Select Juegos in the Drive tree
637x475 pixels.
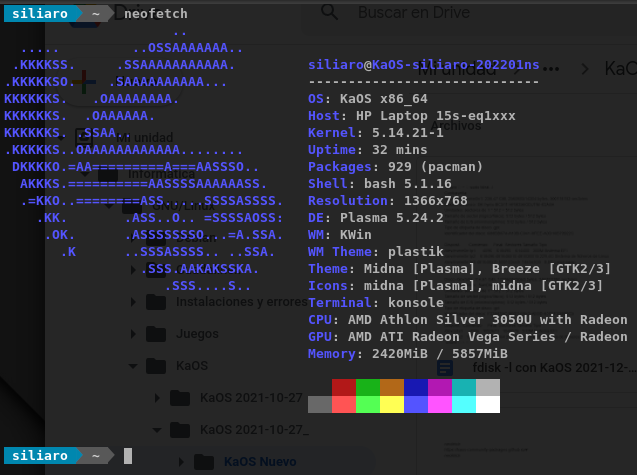click(x=197, y=334)
